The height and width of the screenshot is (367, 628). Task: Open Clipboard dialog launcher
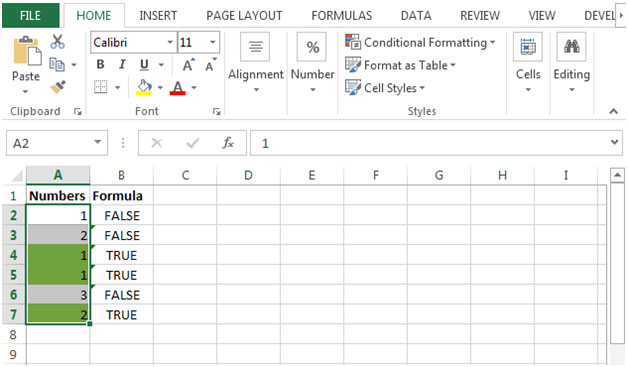pyautogui.click(x=78, y=112)
